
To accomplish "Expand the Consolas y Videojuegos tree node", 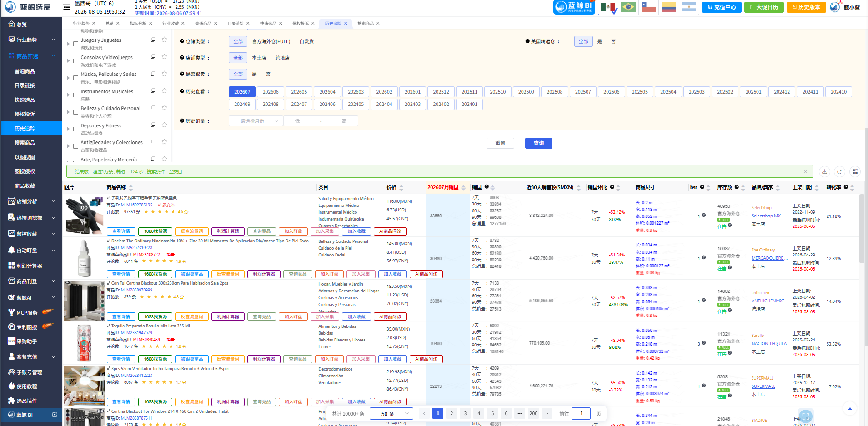I will [68, 61].
